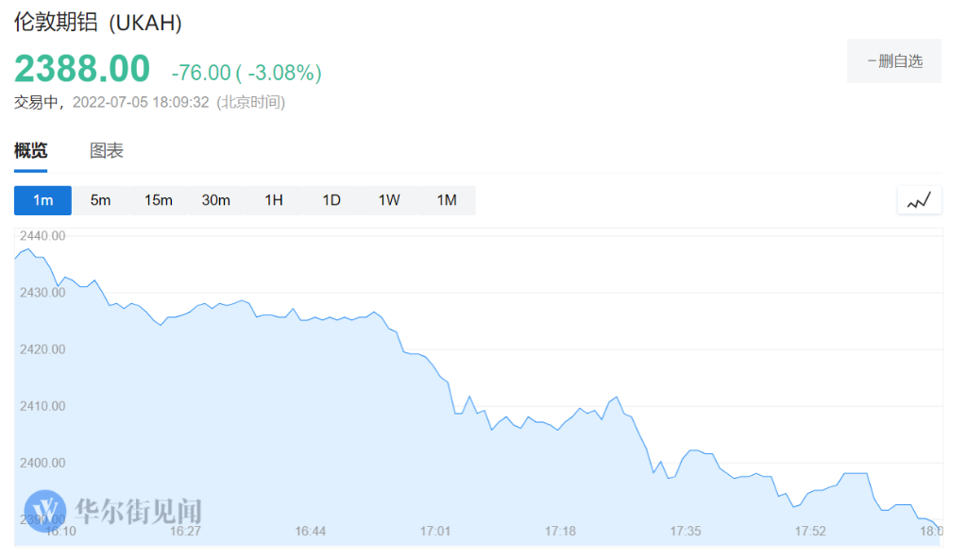Image resolution: width=967 pixels, height=560 pixels.
Task: Click the line chart type icon
Action: pyautogui.click(x=919, y=200)
